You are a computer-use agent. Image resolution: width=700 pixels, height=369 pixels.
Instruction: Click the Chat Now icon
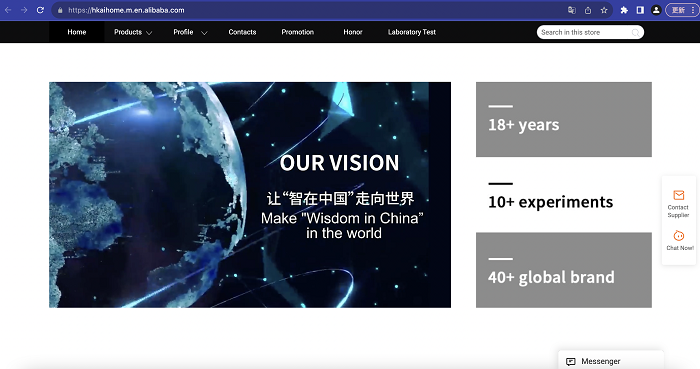tap(679, 236)
